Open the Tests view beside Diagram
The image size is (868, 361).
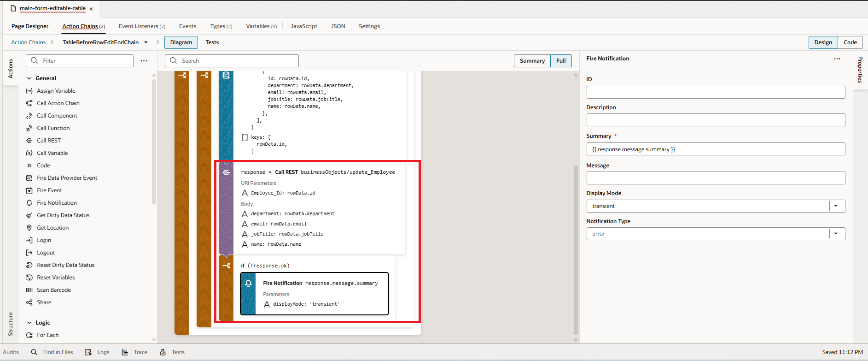click(x=212, y=42)
